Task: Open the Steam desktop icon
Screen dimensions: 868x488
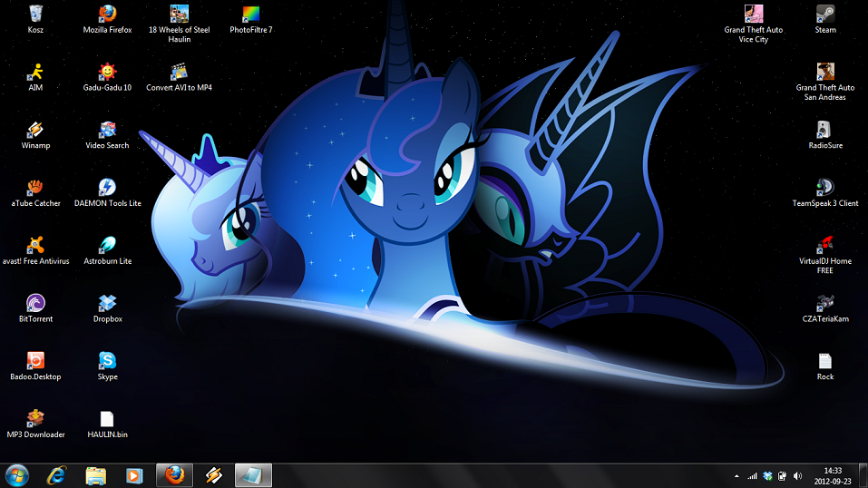Action: (824, 15)
